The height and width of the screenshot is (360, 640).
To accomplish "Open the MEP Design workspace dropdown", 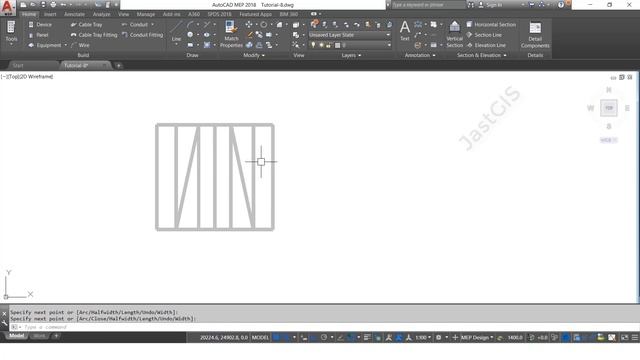I will (476, 338).
